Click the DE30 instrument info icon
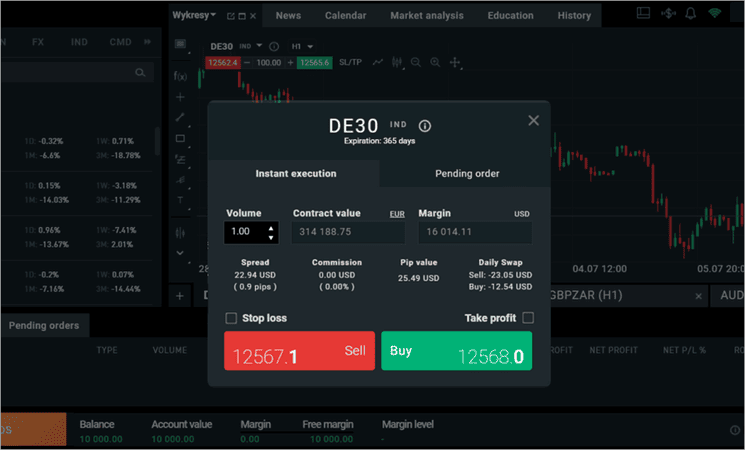The image size is (745, 450). 425,126
